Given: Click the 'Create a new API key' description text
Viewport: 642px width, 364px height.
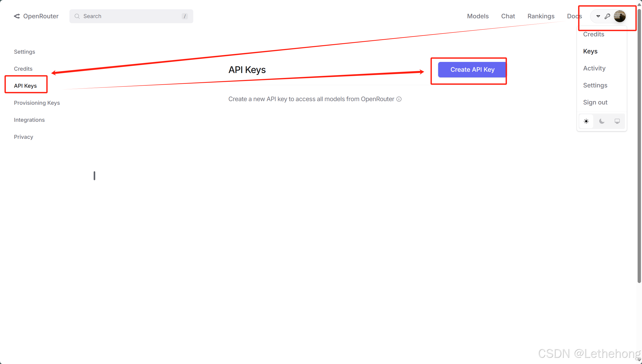Looking at the screenshot, I should pos(311,99).
